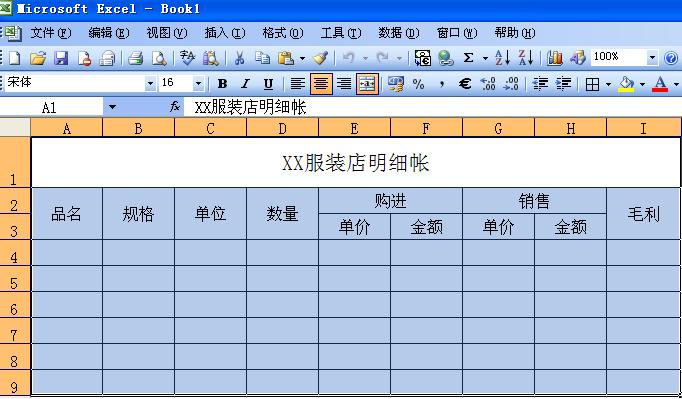The width and height of the screenshot is (682, 399).
Task: Select column E header
Action: [354, 128]
